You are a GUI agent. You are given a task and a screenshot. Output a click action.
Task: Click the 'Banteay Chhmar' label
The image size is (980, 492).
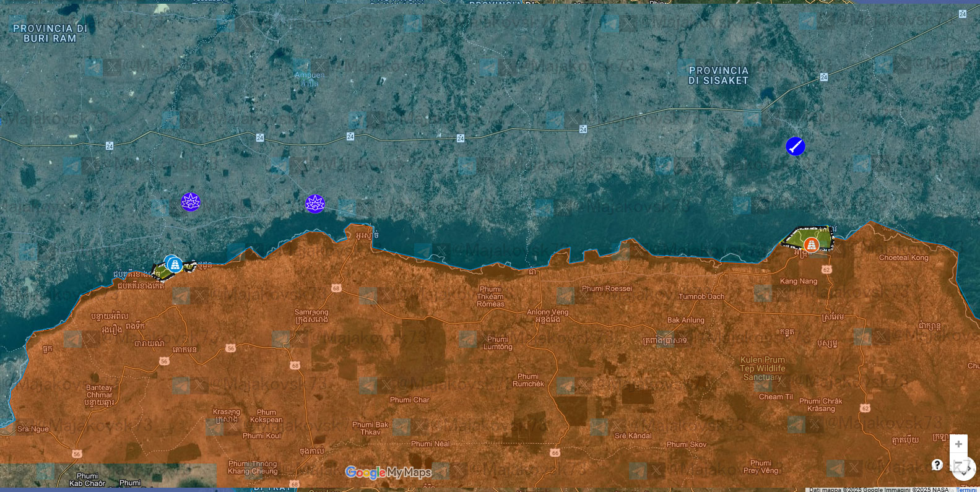click(100, 391)
